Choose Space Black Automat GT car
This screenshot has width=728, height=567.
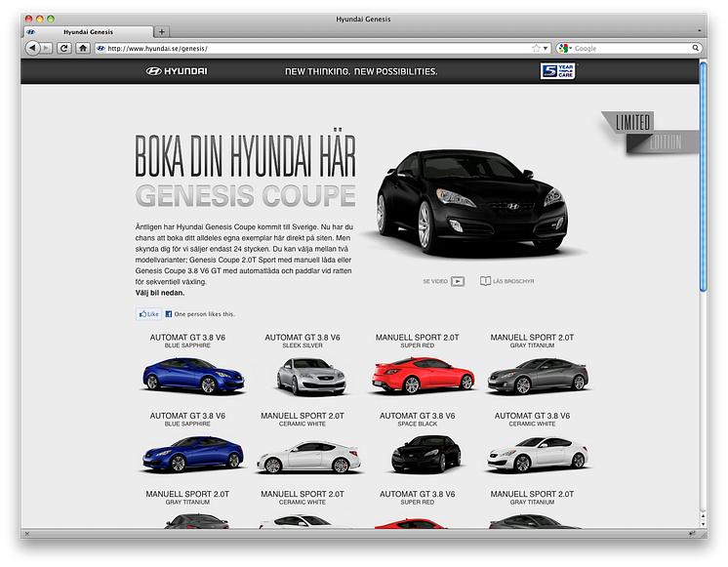point(426,454)
